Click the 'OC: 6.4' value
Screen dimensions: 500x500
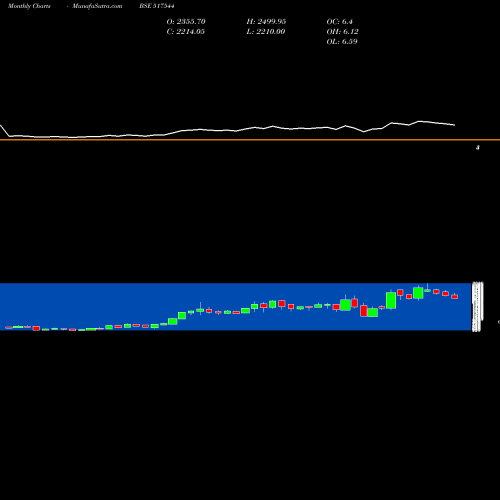340,21
